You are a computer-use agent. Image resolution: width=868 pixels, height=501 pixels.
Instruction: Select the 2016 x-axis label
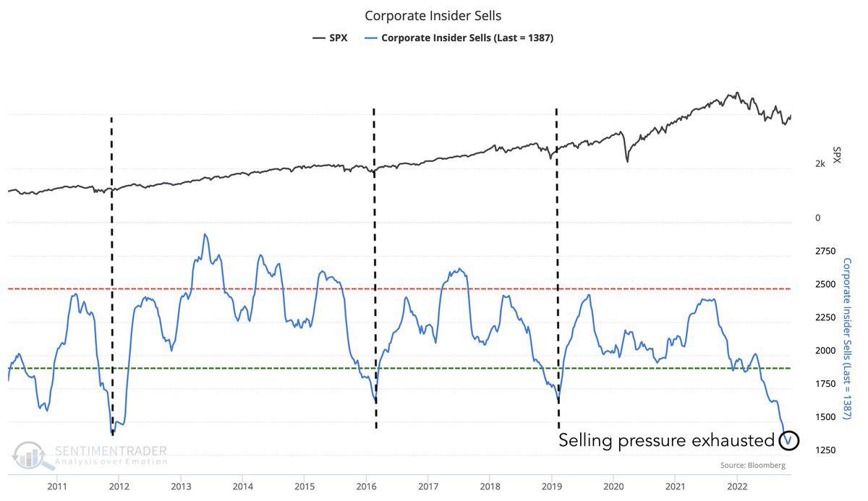point(367,486)
